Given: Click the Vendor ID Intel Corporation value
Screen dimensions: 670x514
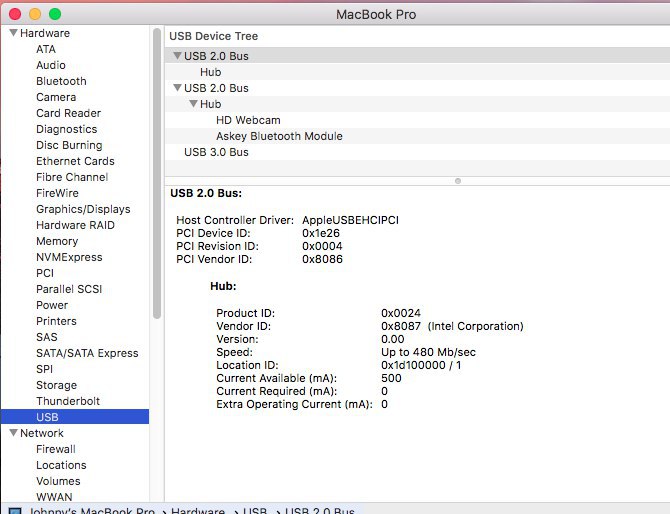Looking at the screenshot, I should (x=452, y=326).
